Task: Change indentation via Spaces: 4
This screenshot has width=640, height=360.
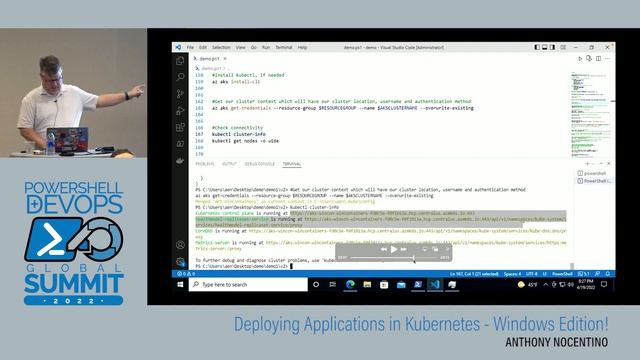Action: click(512, 274)
